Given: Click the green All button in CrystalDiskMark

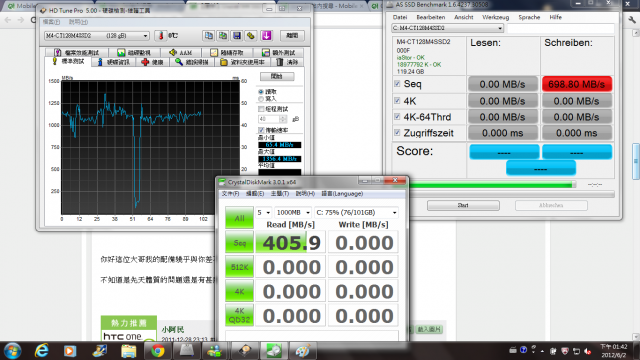Looking at the screenshot, I should pyautogui.click(x=239, y=218).
